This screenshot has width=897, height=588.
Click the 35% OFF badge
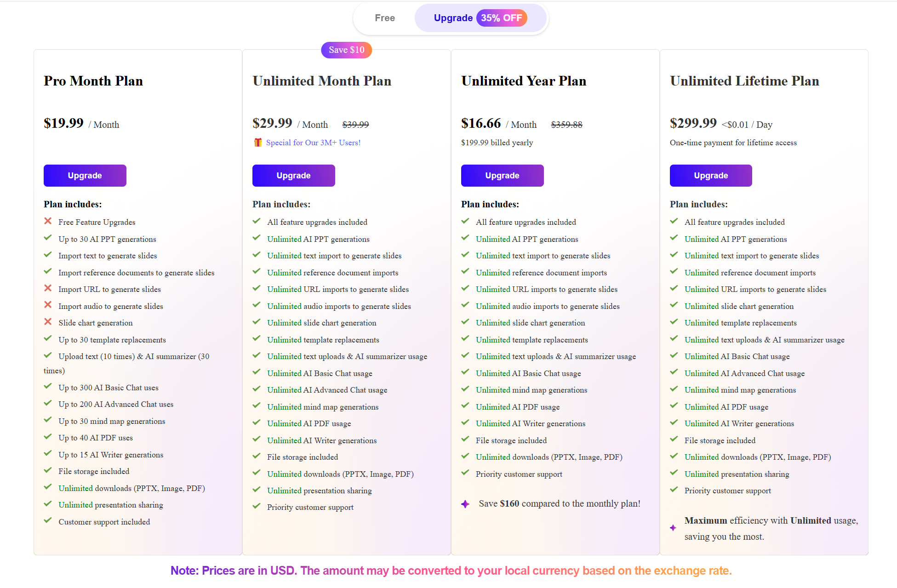pos(502,18)
